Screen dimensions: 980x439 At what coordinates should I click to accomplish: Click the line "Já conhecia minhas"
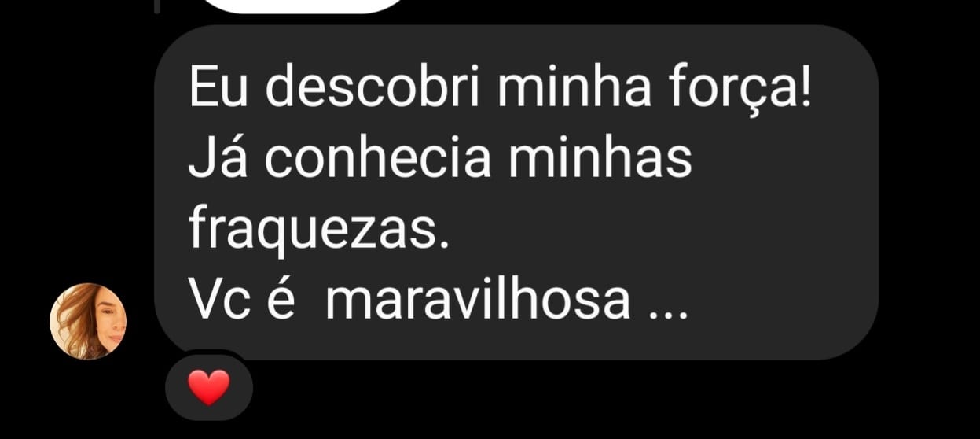(x=440, y=159)
